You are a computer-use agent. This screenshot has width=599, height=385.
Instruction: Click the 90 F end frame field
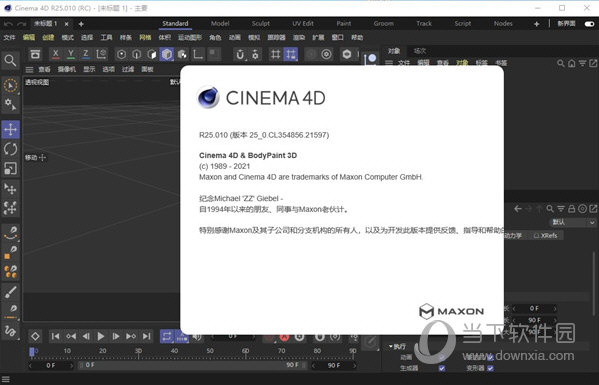pos(333,366)
